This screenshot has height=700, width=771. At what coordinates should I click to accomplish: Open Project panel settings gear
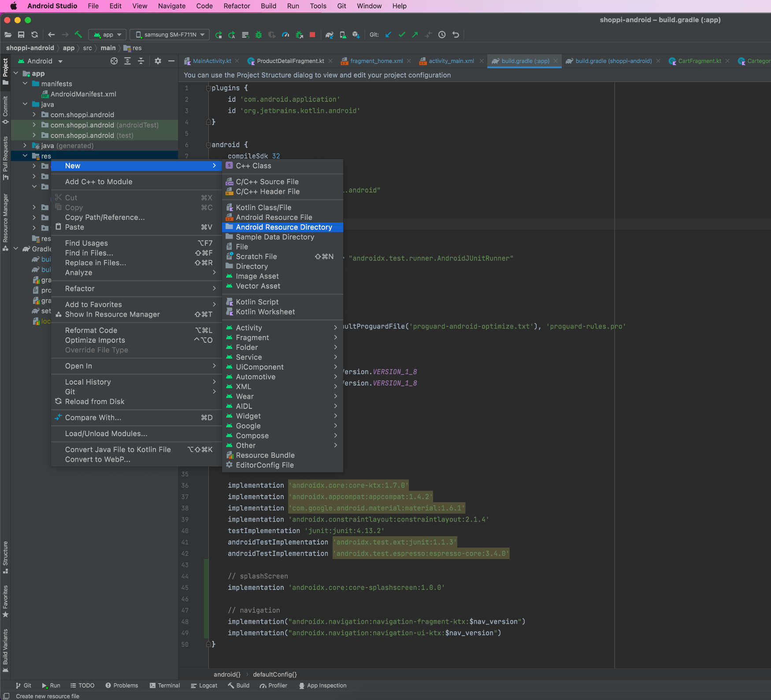pyautogui.click(x=158, y=61)
